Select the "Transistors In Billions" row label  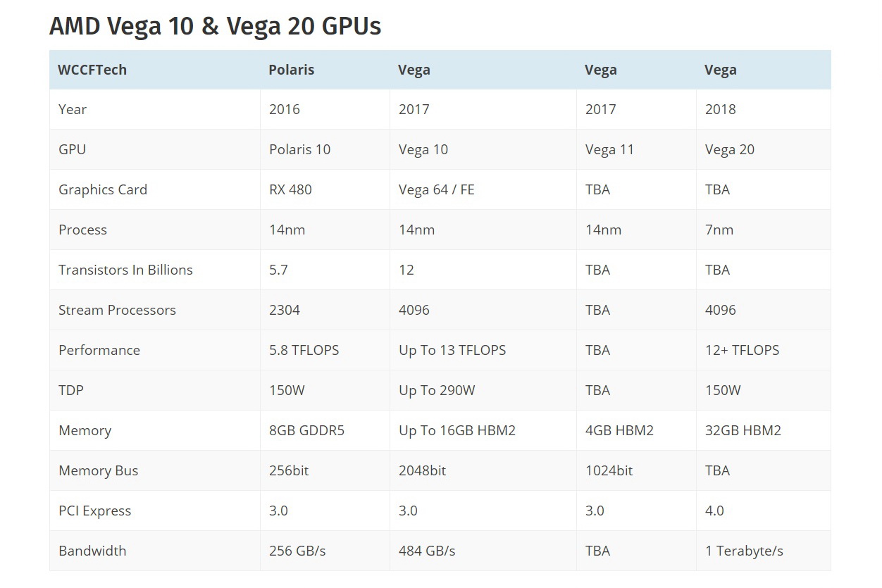tap(125, 270)
